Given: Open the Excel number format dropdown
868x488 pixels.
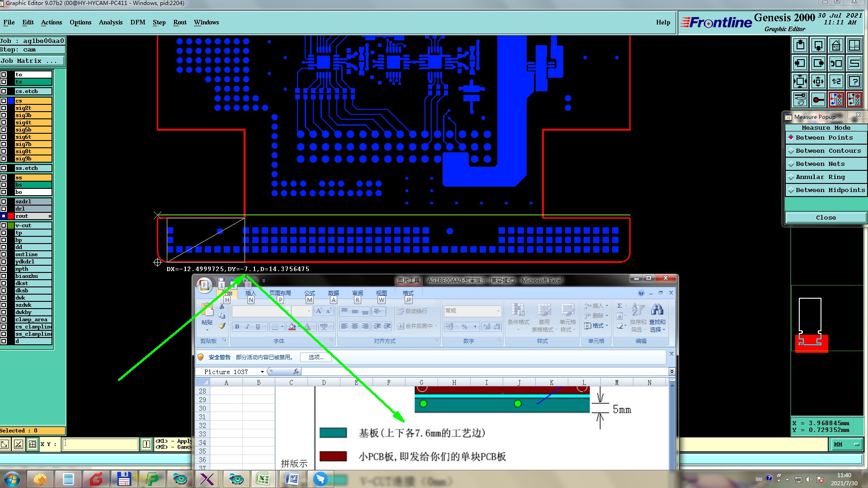Looking at the screenshot, I should [x=498, y=311].
